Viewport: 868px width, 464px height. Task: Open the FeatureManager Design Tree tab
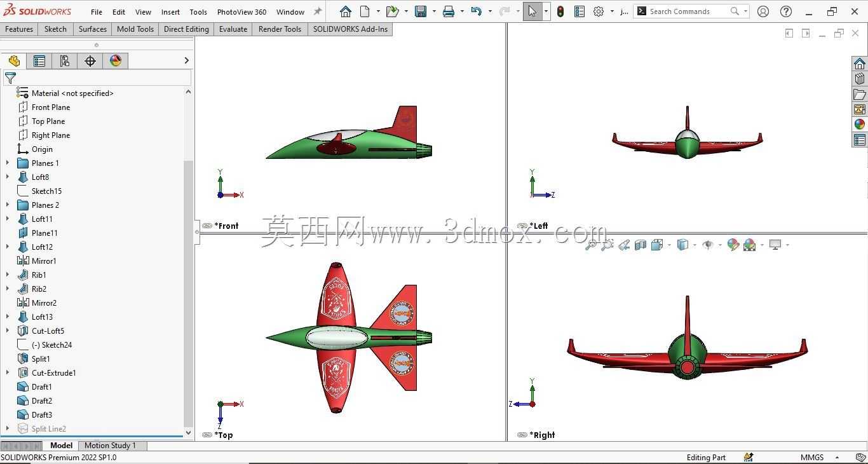(x=14, y=61)
